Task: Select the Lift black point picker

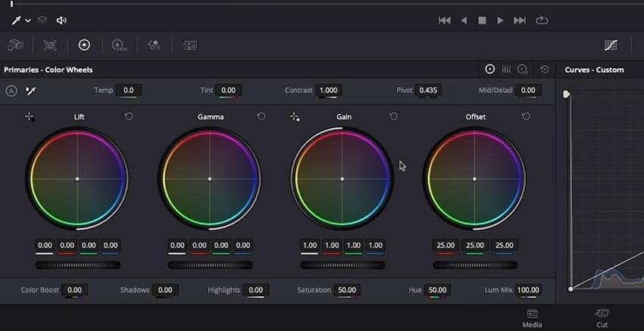Action: (30, 117)
